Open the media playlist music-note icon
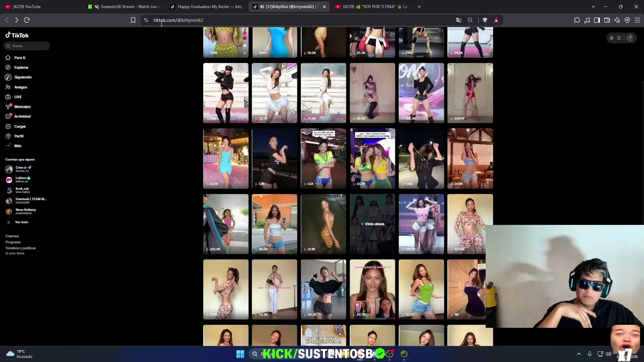 [587, 20]
